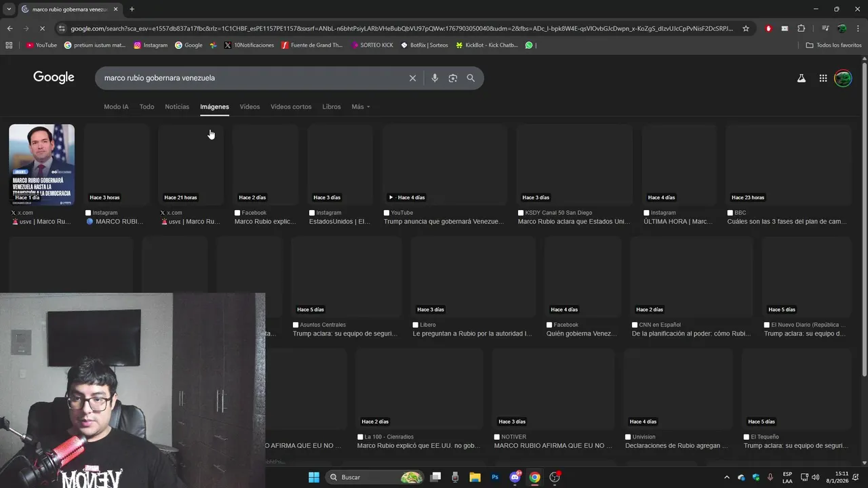Start voice search with the microphone icon
Image resolution: width=868 pixels, height=488 pixels.
[435, 78]
